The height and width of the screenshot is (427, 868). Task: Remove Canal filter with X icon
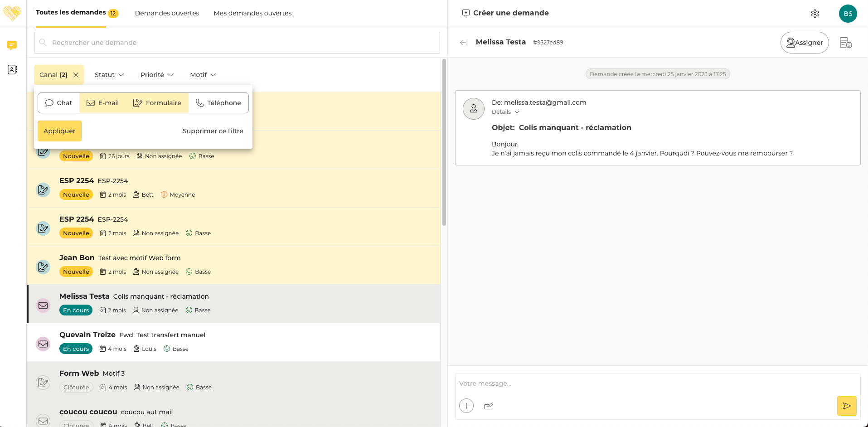click(x=76, y=75)
